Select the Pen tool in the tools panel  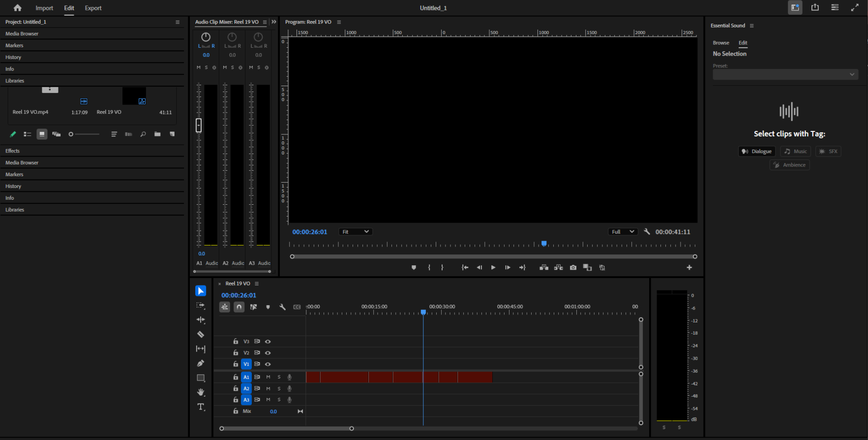tap(201, 364)
